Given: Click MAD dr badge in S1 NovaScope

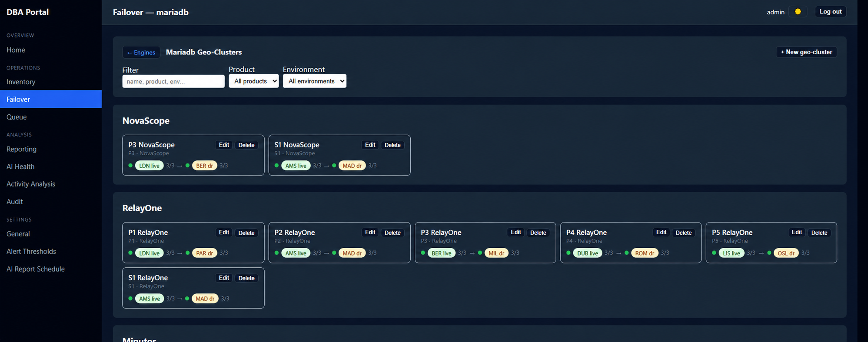Looking at the screenshot, I should click(352, 166).
